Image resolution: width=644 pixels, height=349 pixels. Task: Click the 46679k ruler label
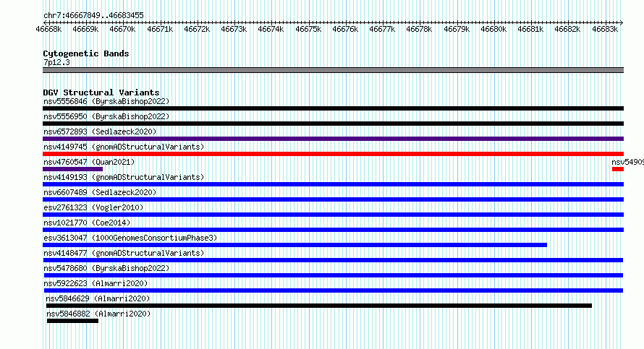click(457, 29)
